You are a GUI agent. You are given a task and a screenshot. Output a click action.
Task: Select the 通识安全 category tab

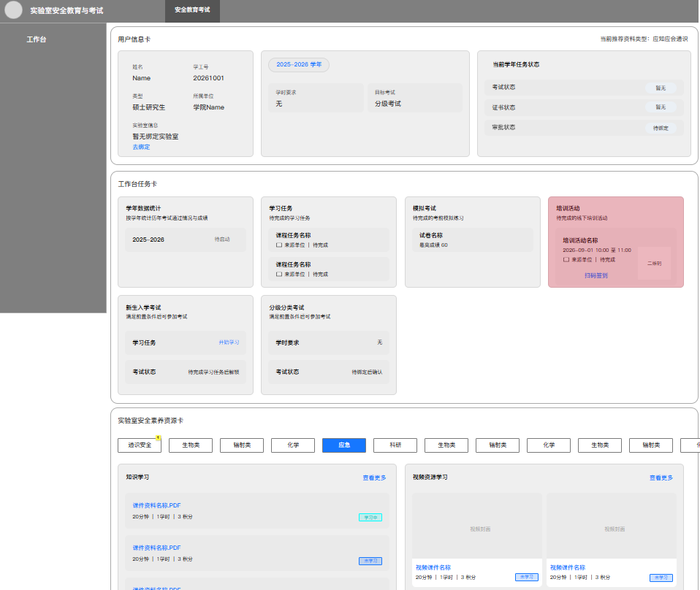(x=140, y=445)
